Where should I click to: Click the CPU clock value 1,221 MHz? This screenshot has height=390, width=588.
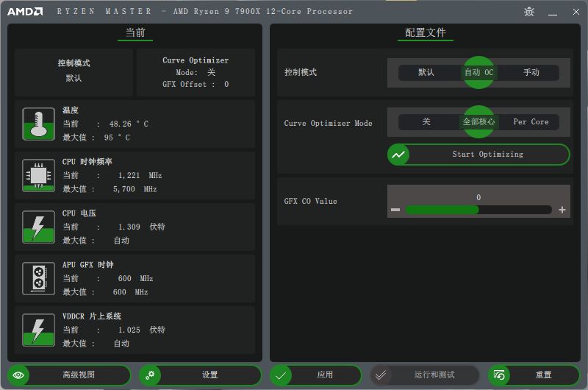point(140,175)
